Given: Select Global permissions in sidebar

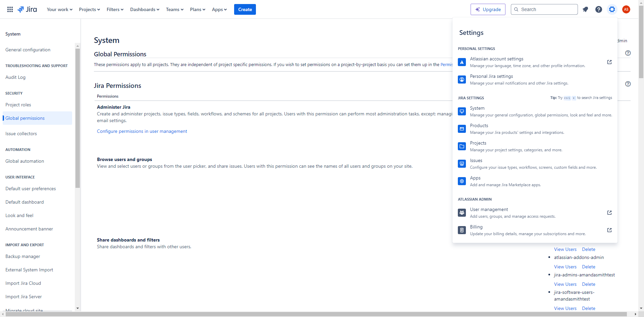Looking at the screenshot, I should click(x=37, y=118).
